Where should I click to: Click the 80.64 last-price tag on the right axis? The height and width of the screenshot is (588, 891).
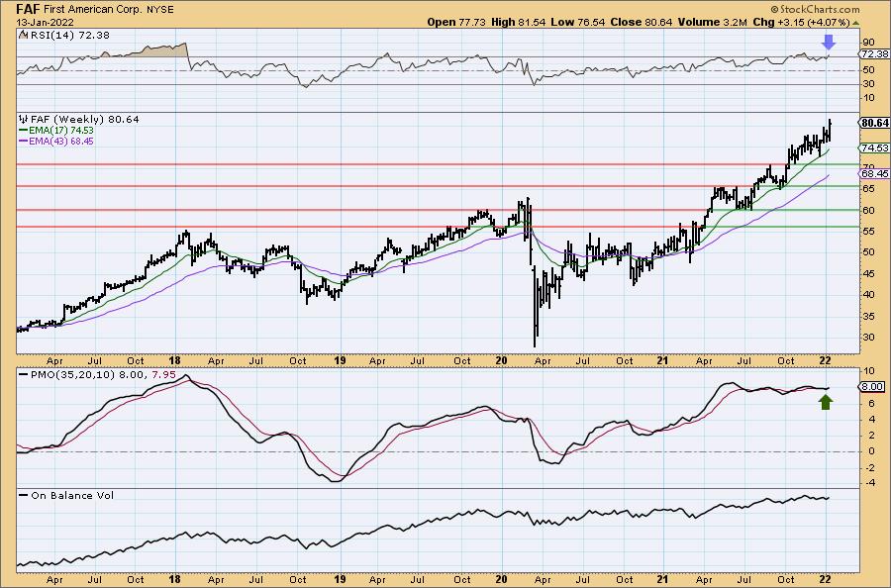pos(875,123)
